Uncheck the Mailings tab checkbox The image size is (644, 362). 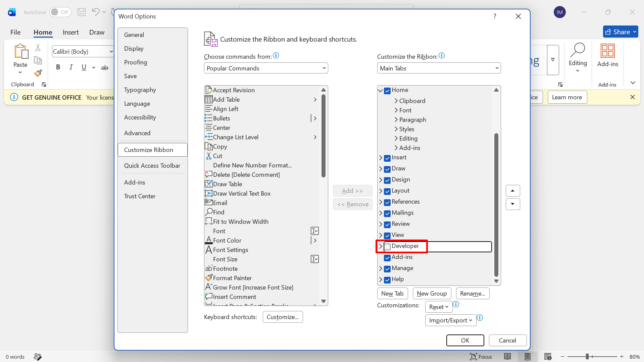(x=387, y=214)
